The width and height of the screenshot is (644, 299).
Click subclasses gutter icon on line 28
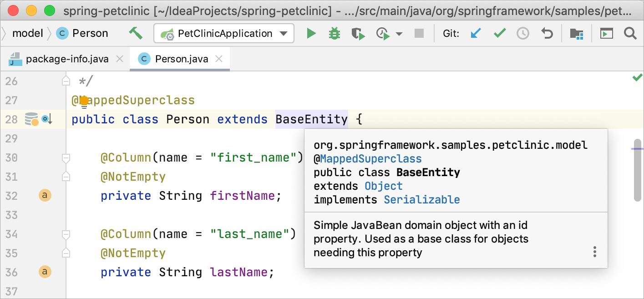point(47,119)
